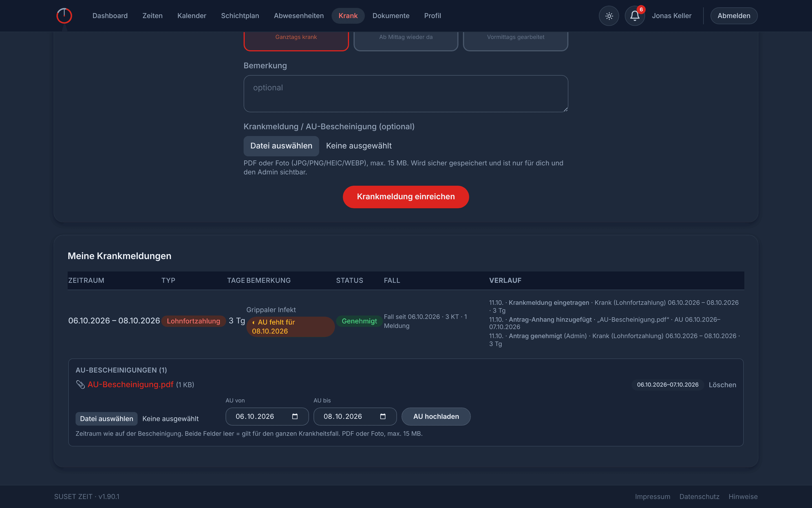The height and width of the screenshot is (508, 812).
Task: Click Datei auswählen under Krankmeldung / AU-Bescheinigung
Action: [x=281, y=146]
